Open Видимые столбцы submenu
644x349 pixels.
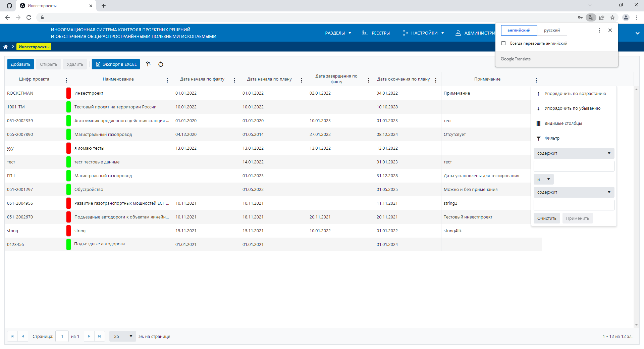click(574, 123)
